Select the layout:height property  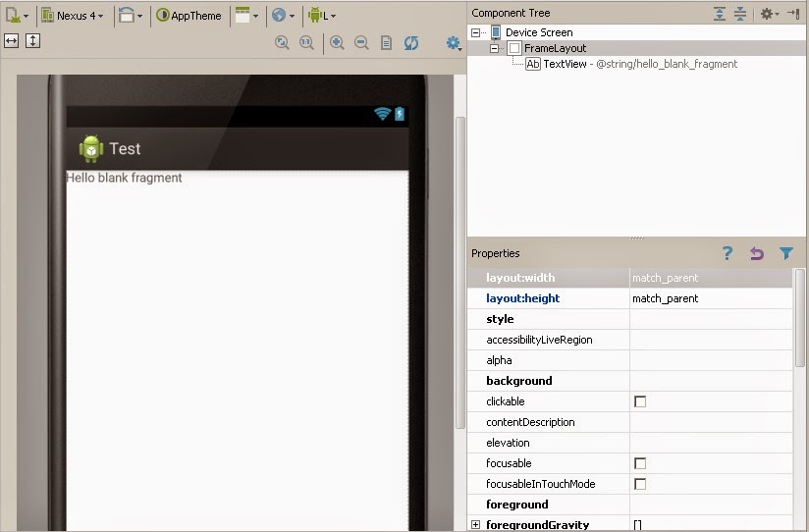[x=522, y=298]
